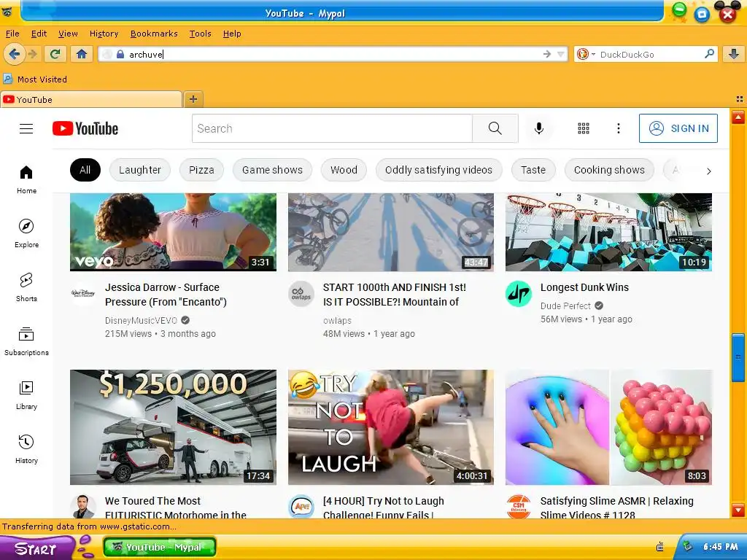Open the Try Not To Laugh thumbnail

(391, 427)
